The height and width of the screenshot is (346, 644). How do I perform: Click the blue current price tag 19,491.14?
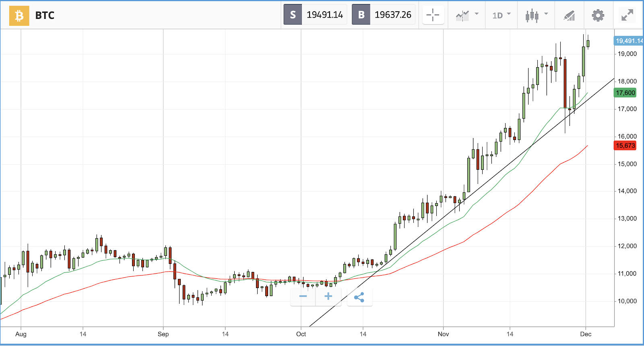coord(629,41)
